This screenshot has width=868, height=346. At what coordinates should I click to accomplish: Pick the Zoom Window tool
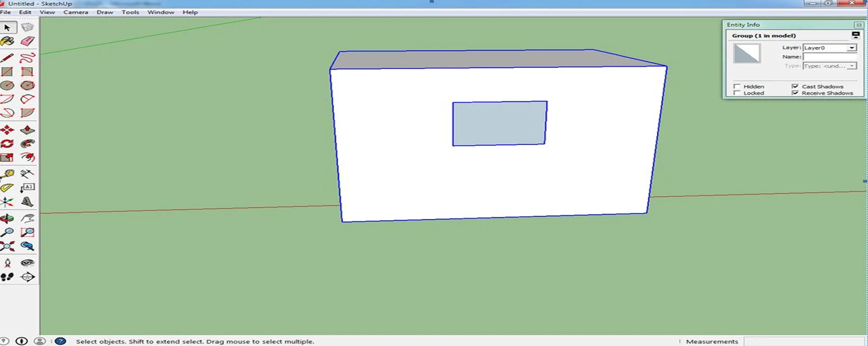[28, 232]
